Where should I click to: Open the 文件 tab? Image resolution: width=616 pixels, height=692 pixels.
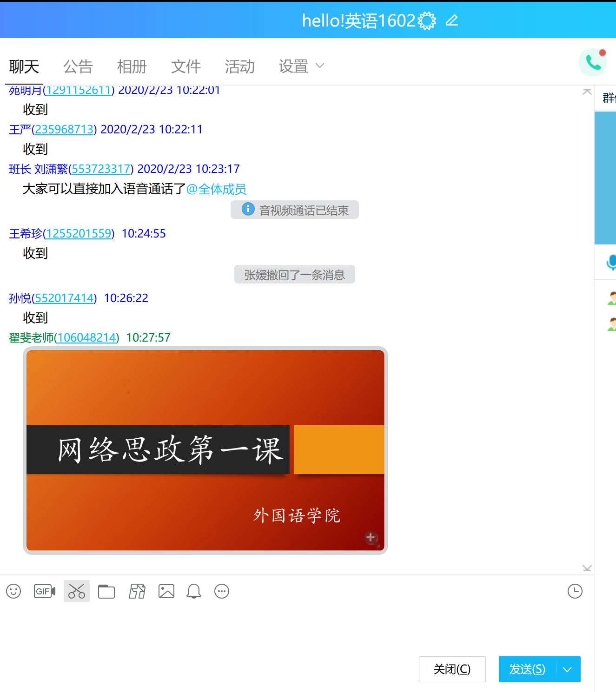(x=186, y=66)
